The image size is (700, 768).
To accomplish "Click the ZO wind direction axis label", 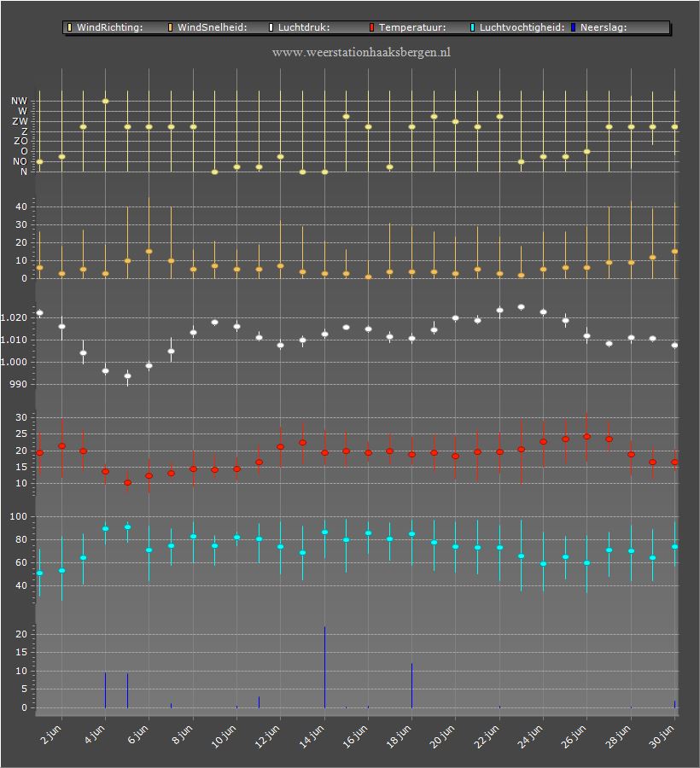I will [20, 141].
